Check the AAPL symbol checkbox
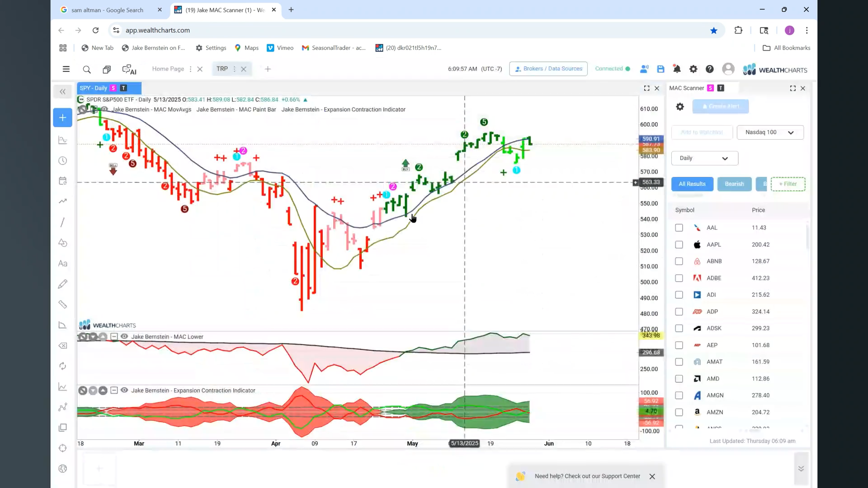 (679, 244)
